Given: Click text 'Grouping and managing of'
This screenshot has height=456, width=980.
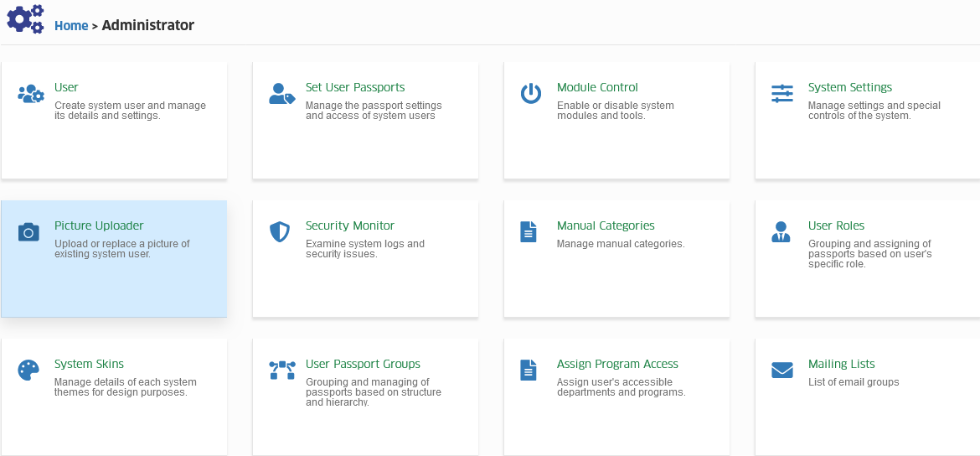Looking at the screenshot, I should click(x=368, y=382).
